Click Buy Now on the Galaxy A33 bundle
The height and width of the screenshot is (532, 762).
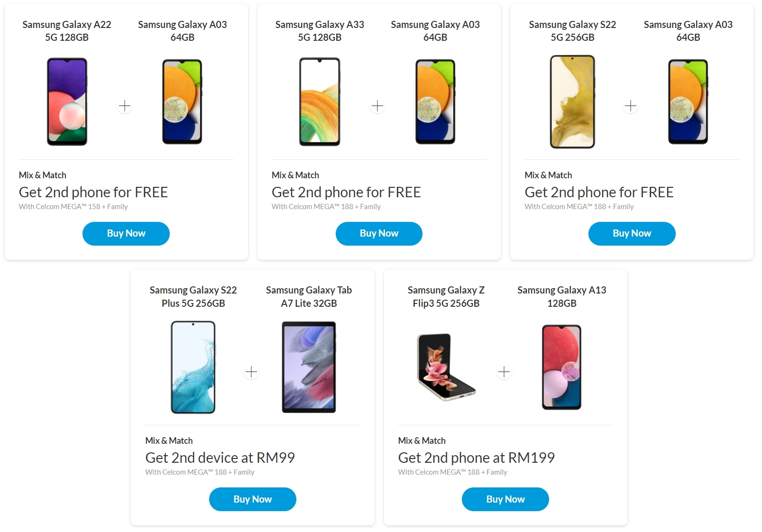[x=379, y=233]
